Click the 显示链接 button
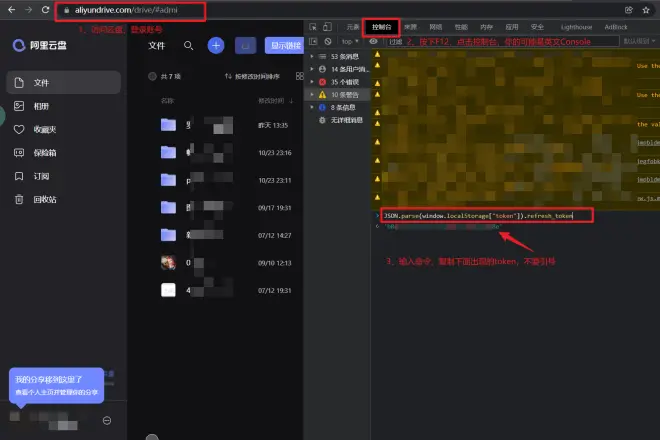 (x=285, y=45)
